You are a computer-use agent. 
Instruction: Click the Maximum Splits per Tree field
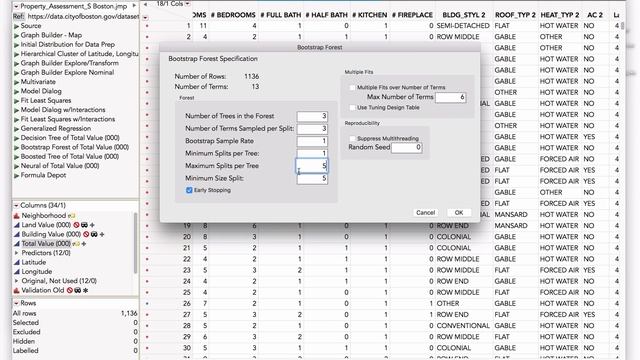312,166
